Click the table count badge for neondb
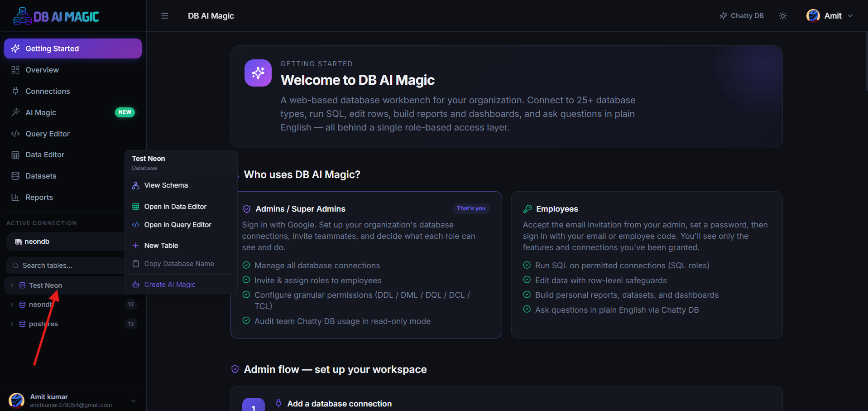The height and width of the screenshot is (411, 868). (131, 305)
